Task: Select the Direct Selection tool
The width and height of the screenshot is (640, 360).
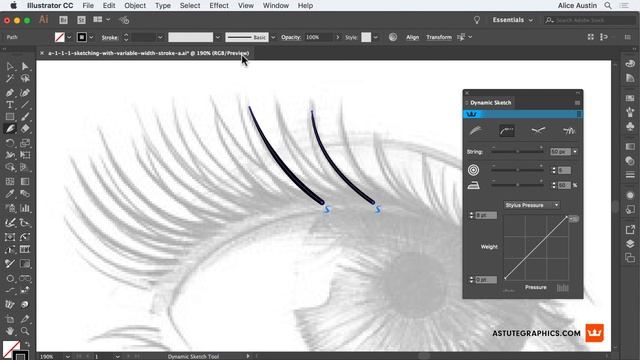Action: coord(25,66)
